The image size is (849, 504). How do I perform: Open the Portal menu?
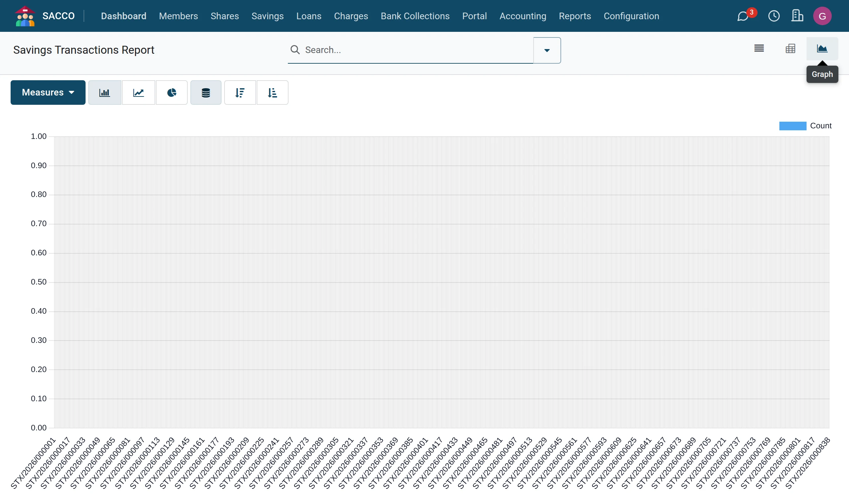[475, 16]
